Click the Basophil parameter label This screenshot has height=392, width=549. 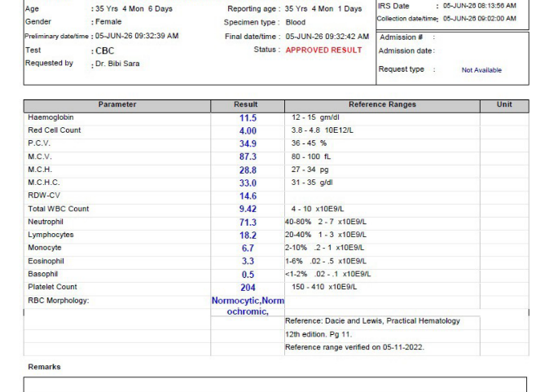click(42, 274)
